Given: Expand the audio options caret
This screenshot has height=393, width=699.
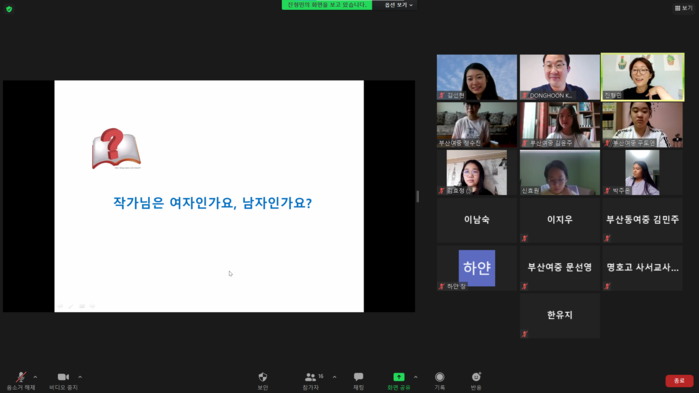Looking at the screenshot, I should point(36,377).
